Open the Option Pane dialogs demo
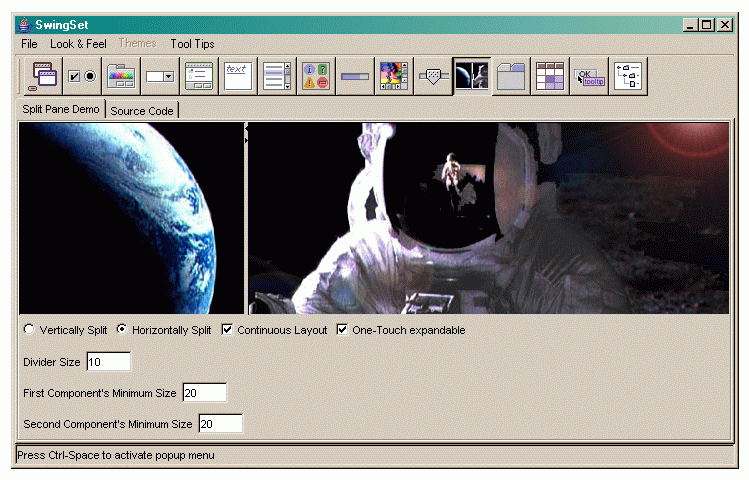Image resolution: width=749 pixels, height=480 pixels. [316, 76]
